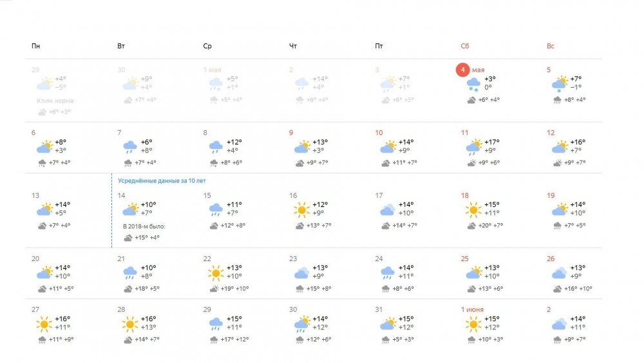Click the Усреднённые данные за 10 лет label

point(162,181)
